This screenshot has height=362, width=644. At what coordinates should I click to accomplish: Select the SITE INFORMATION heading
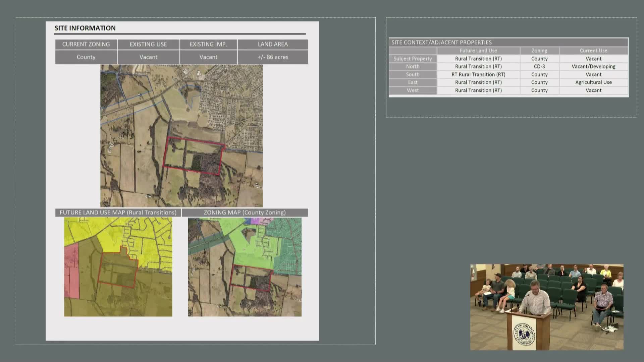[x=85, y=28]
